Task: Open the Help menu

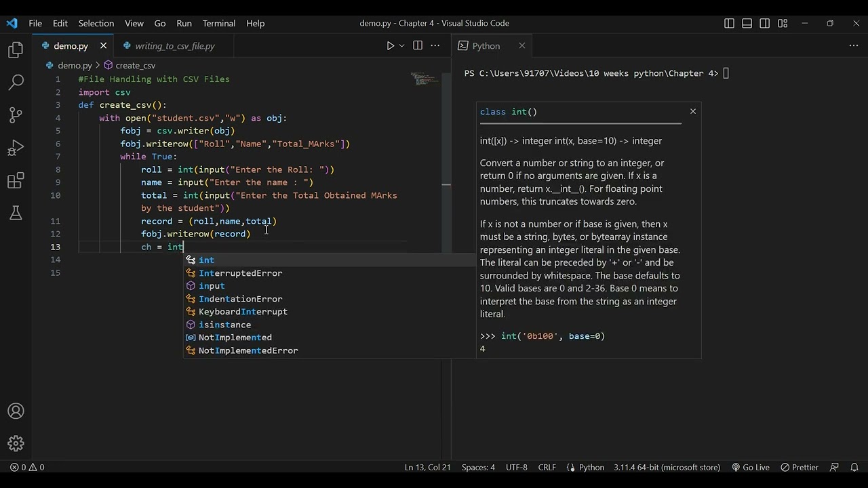Action: 255,23
